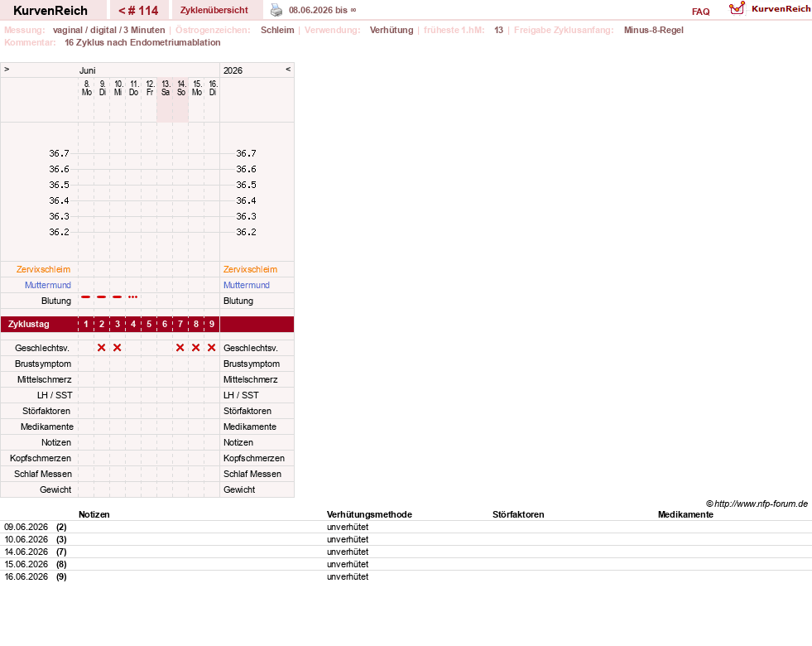Click left Schlaf Messen row label
The height and width of the screenshot is (646, 812).
[x=43, y=474]
